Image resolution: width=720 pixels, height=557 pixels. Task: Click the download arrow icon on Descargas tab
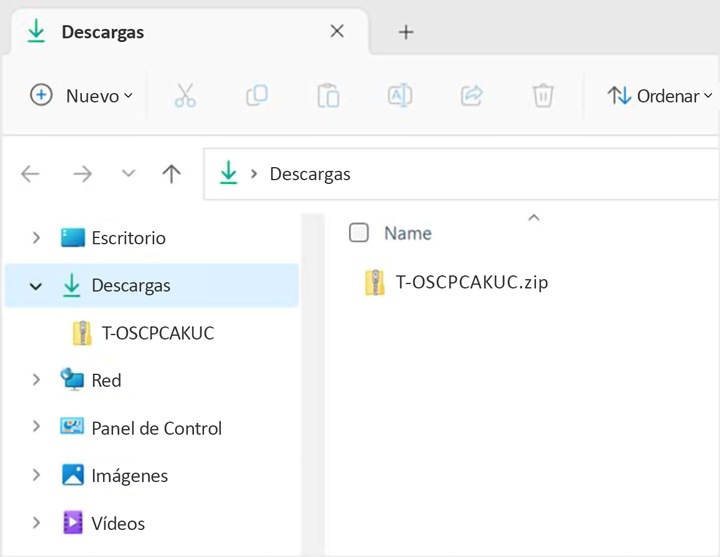pyautogui.click(x=36, y=32)
